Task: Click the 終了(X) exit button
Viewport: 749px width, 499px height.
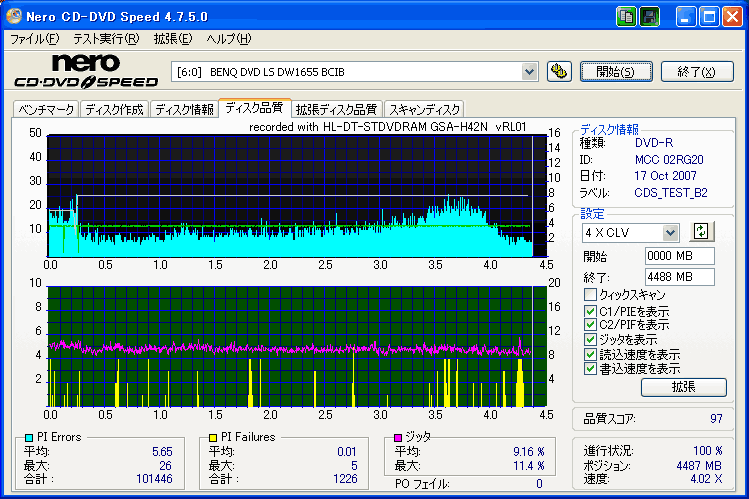Action: pos(697,72)
